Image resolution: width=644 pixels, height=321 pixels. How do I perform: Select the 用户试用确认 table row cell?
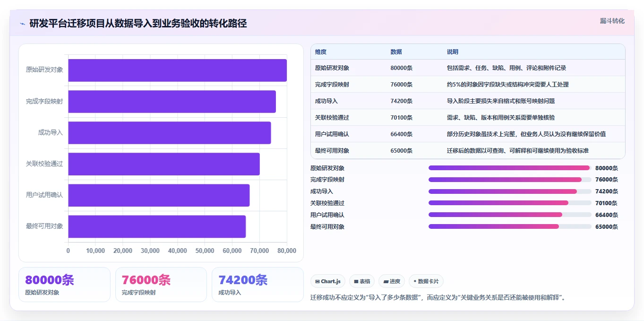332,134
